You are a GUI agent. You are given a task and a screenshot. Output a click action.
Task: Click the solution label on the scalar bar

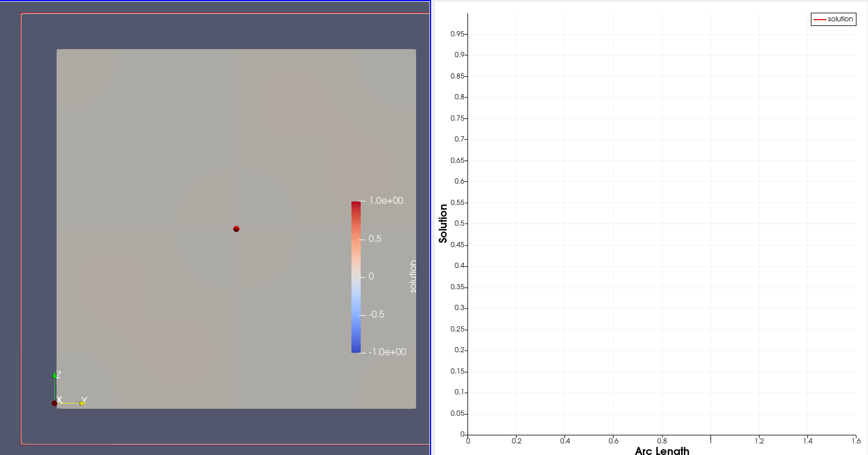coord(412,276)
